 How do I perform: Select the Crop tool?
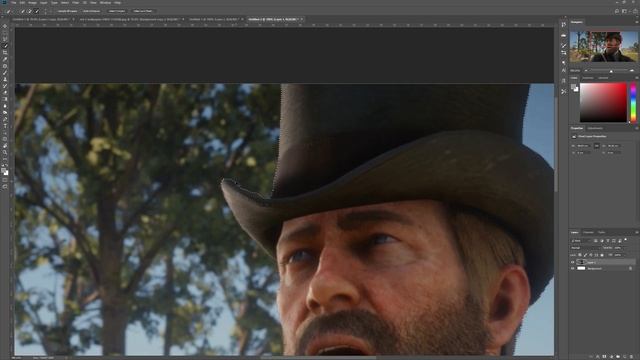point(5,52)
